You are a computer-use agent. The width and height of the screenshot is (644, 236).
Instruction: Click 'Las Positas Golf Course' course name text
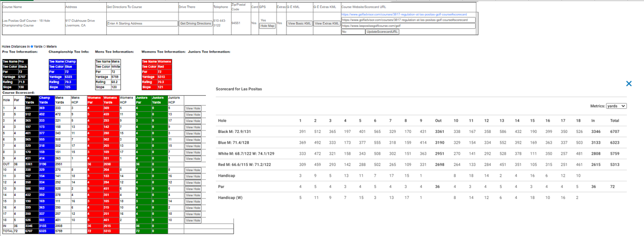[19, 21]
